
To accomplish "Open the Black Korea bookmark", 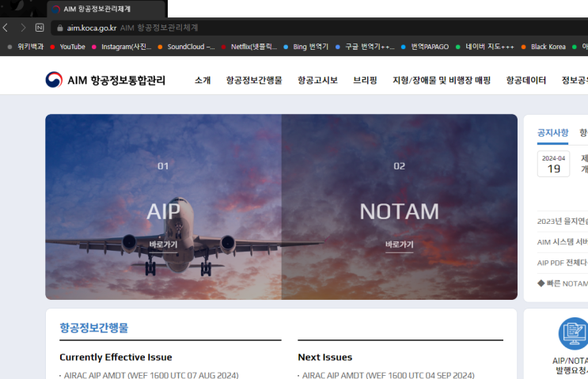I will pyautogui.click(x=544, y=47).
